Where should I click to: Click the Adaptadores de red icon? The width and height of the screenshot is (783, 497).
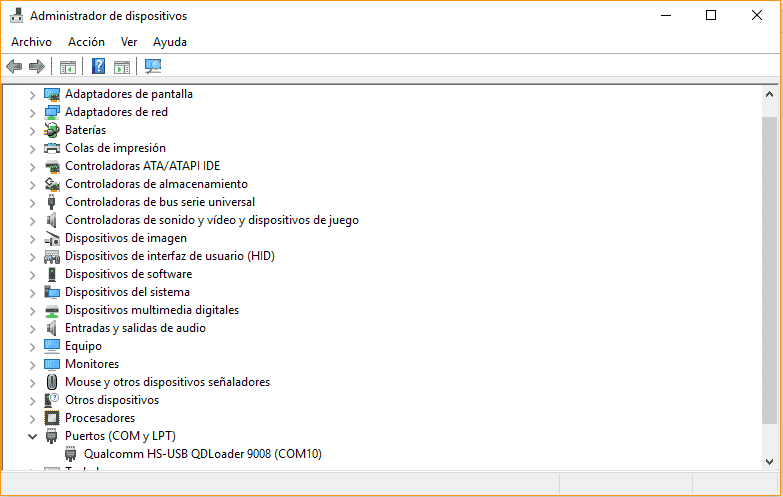[x=52, y=112]
